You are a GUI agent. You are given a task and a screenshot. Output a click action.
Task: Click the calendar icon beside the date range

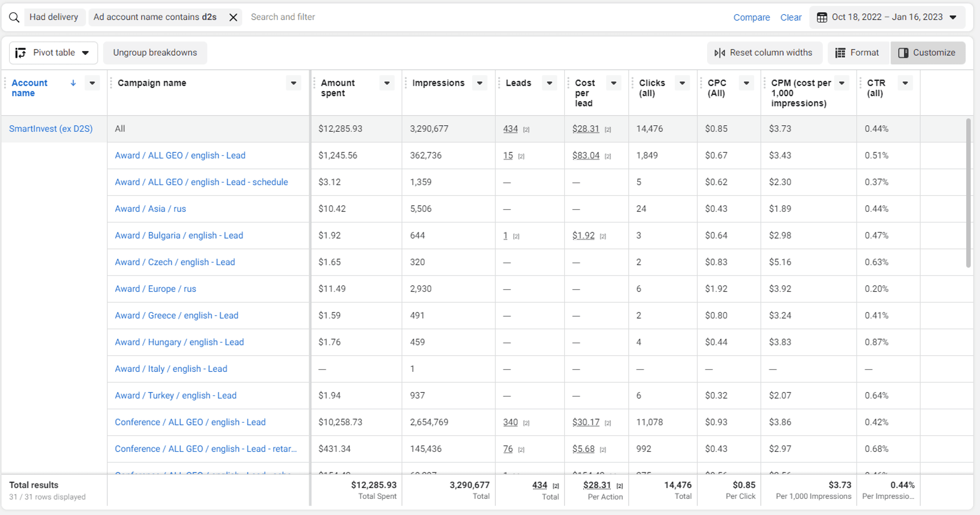click(821, 17)
